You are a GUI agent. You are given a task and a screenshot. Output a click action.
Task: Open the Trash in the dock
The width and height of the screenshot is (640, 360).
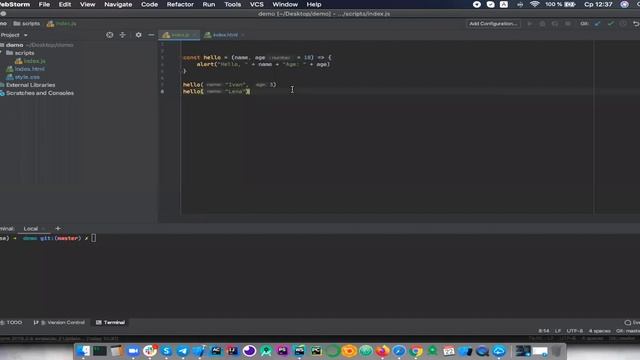pyautogui.click(x=557, y=351)
